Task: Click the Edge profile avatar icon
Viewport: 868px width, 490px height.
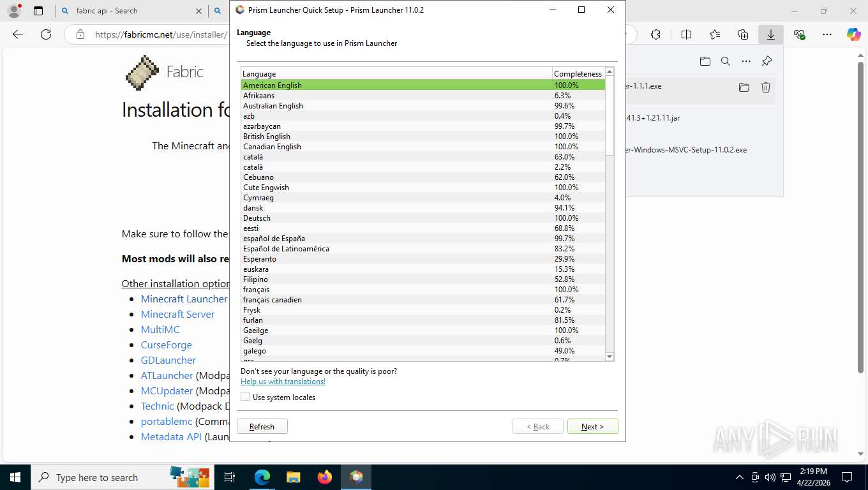Action: [13, 11]
